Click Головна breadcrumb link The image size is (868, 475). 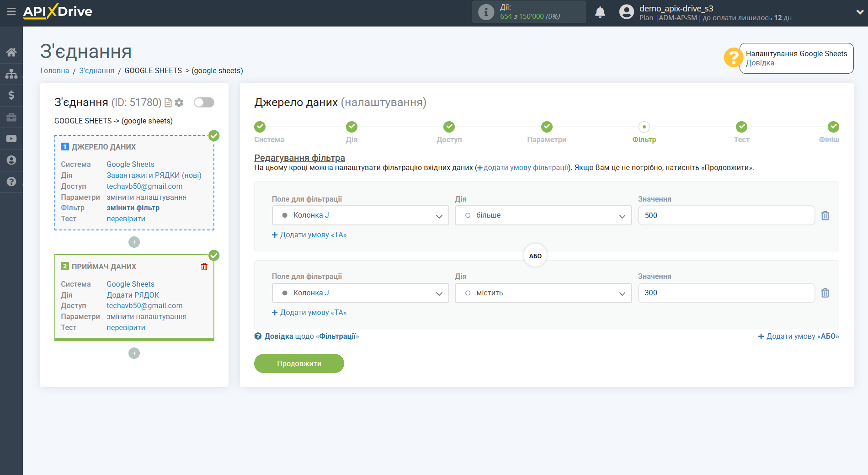pyautogui.click(x=55, y=70)
